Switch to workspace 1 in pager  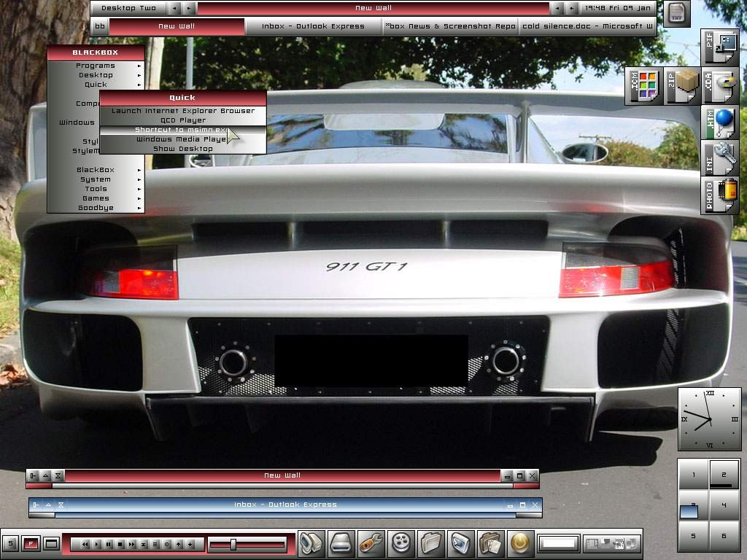coord(693,475)
